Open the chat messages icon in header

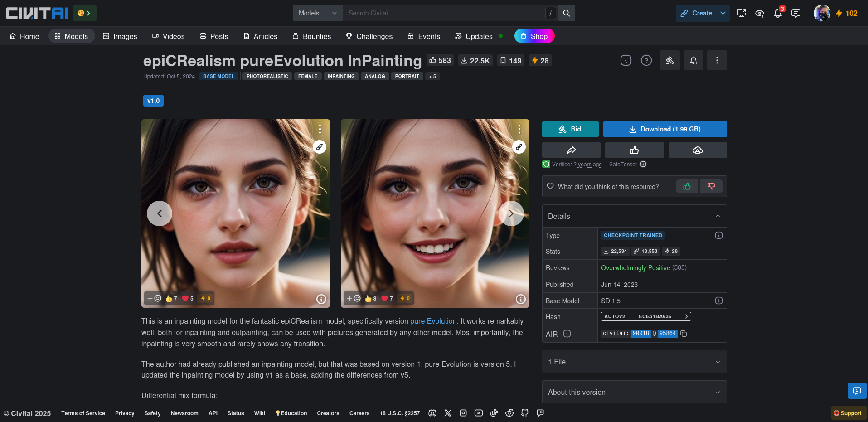coord(796,13)
